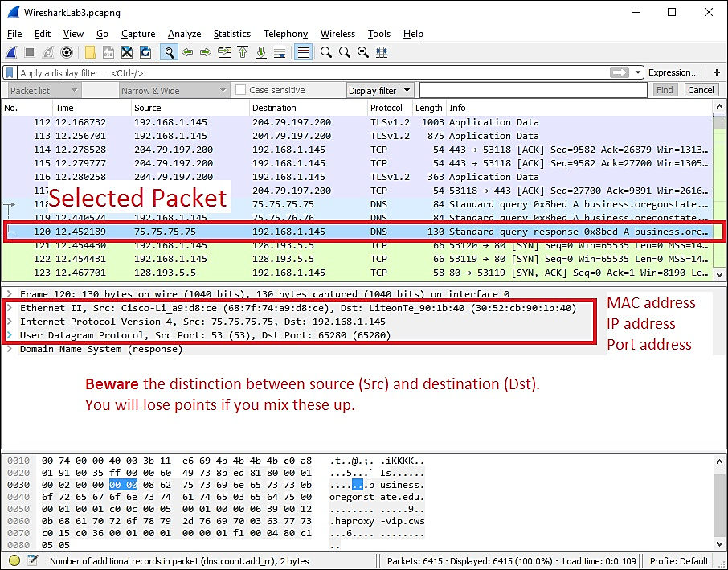Viewport: 728px width, 570px height.
Task: Open the Help menu
Action: coord(413,34)
